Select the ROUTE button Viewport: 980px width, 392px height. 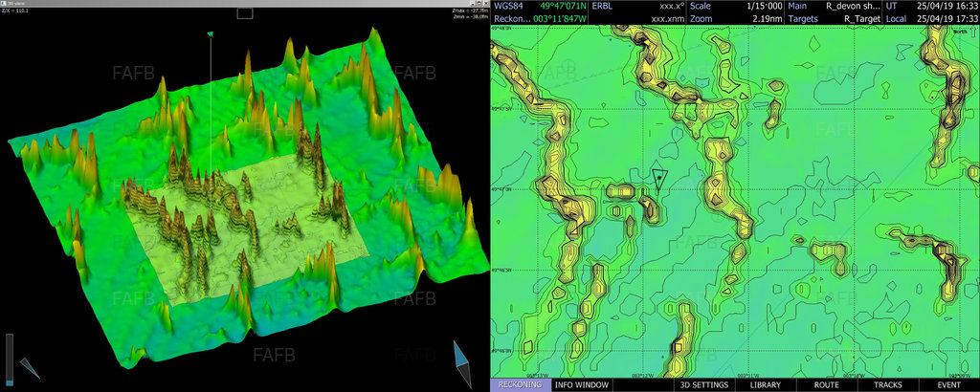click(826, 384)
